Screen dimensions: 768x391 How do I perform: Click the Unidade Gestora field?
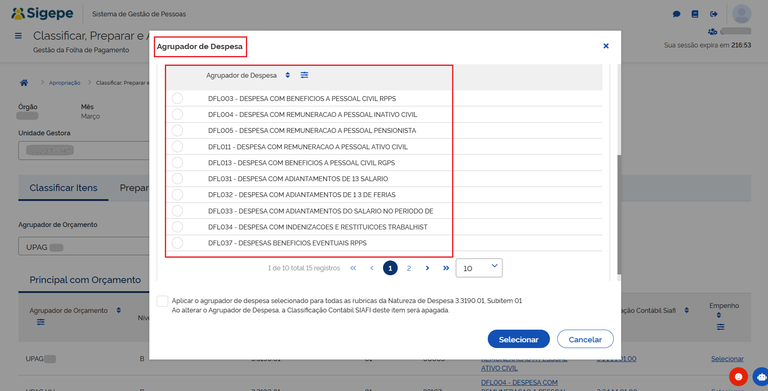click(84, 150)
